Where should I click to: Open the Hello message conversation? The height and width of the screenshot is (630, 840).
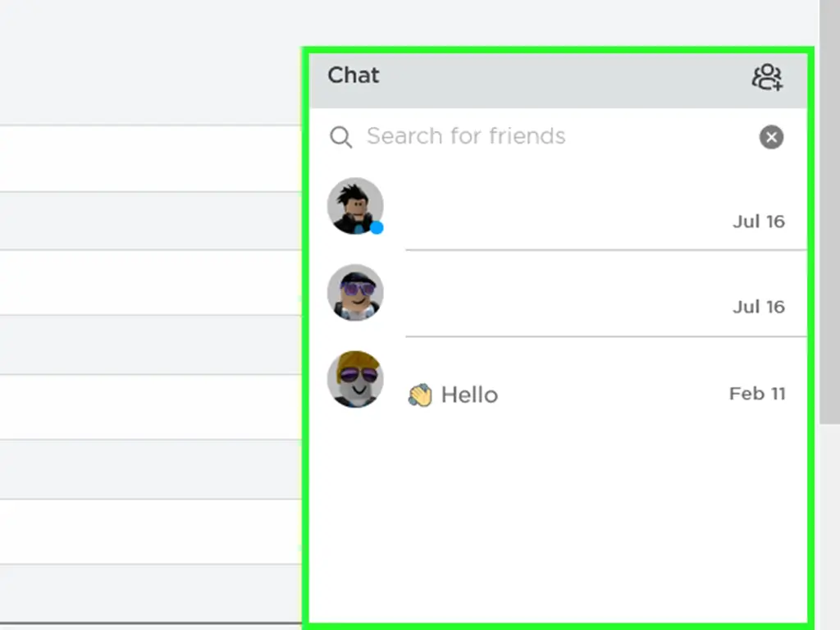557,381
